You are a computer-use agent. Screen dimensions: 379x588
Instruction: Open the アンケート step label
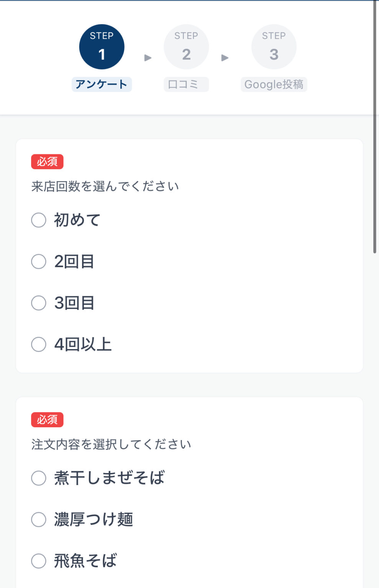[102, 84]
